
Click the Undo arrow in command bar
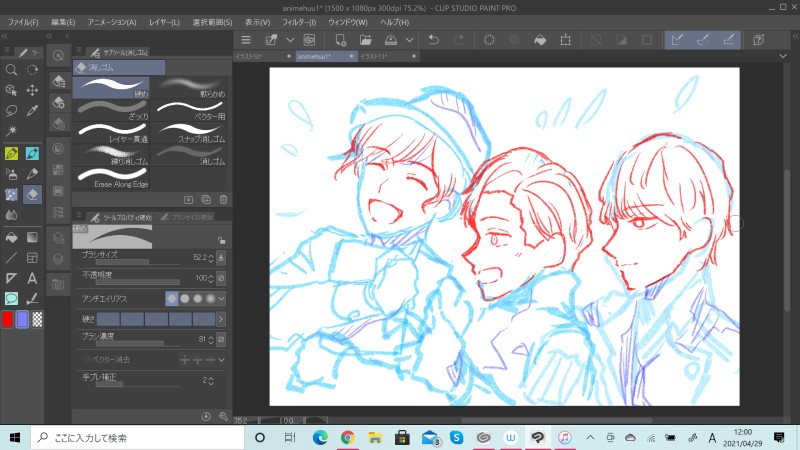point(434,40)
